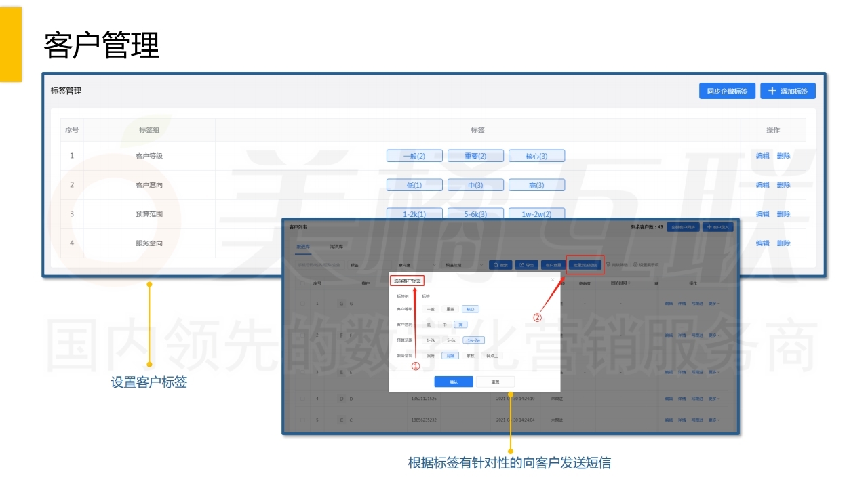Click 详情 link for customer row 1

point(682,304)
